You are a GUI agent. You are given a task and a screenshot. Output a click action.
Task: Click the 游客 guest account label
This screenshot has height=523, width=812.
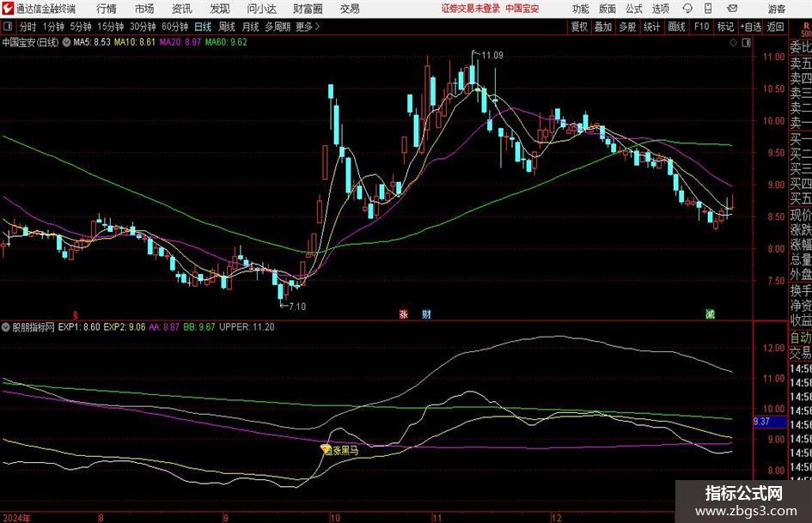coord(777,9)
